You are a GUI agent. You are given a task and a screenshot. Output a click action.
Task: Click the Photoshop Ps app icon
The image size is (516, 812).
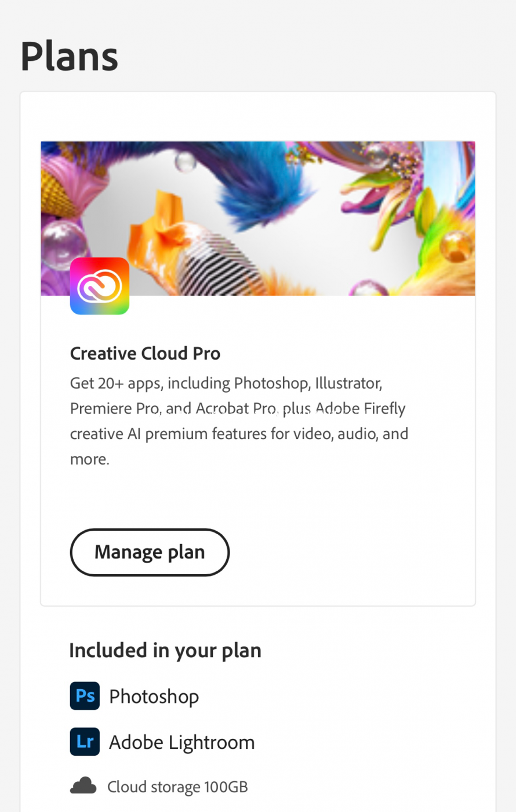85,696
